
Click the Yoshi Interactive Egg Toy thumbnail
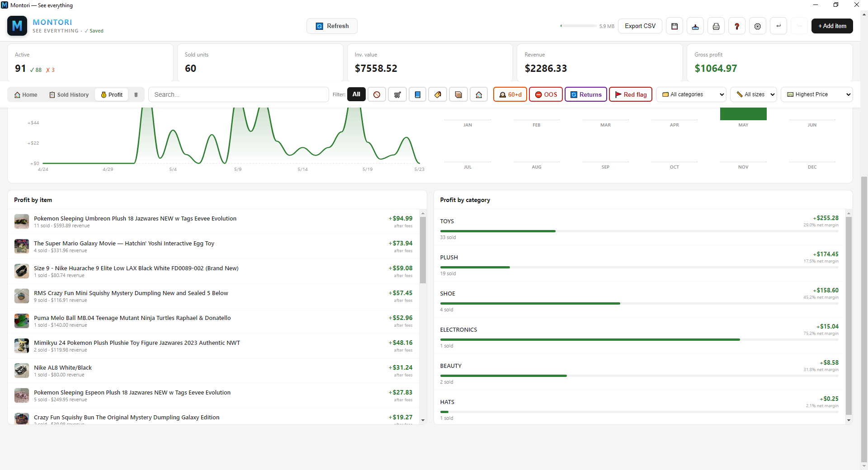point(22,246)
